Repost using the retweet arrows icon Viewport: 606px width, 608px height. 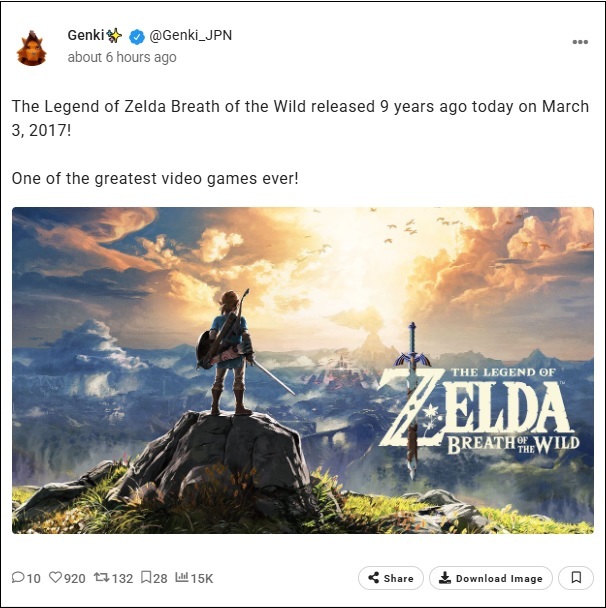(102, 577)
